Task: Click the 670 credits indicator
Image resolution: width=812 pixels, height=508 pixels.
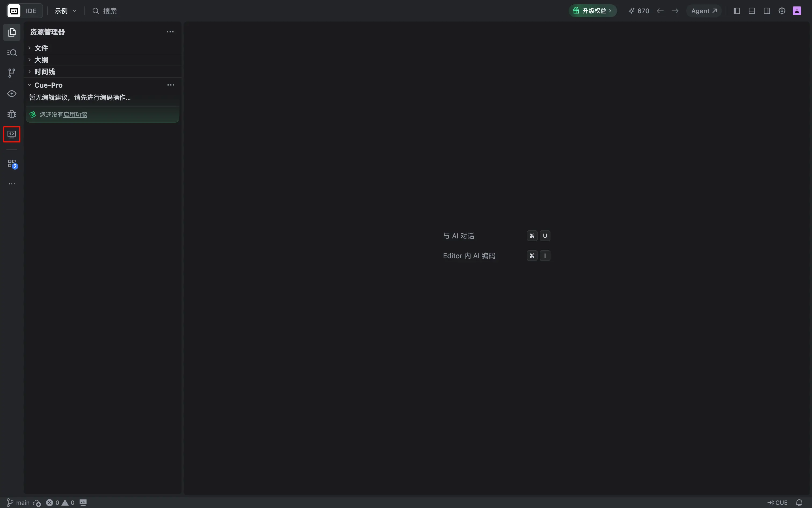Action: pyautogui.click(x=639, y=11)
